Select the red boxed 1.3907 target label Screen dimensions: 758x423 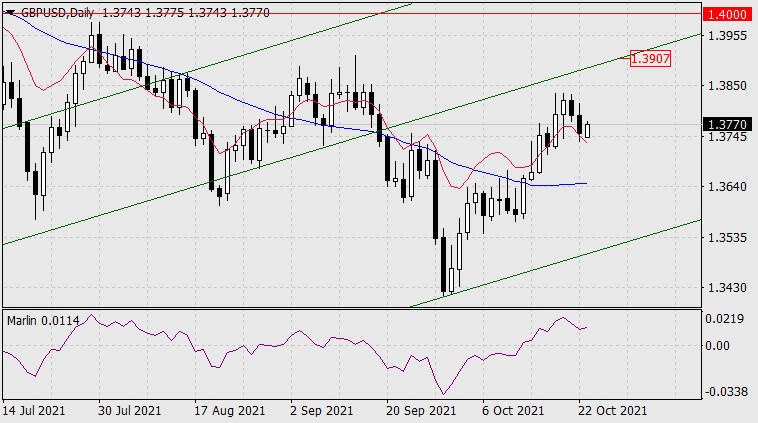(650, 59)
